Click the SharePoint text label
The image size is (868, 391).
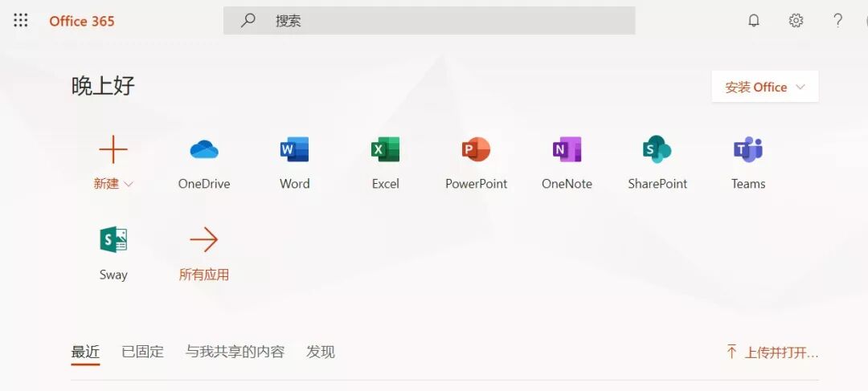pyautogui.click(x=657, y=184)
